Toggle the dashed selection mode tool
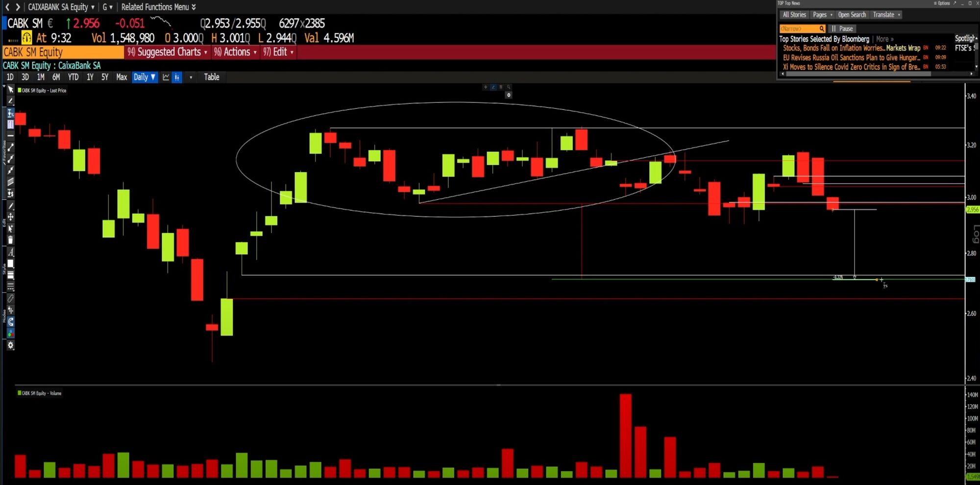 [10, 298]
